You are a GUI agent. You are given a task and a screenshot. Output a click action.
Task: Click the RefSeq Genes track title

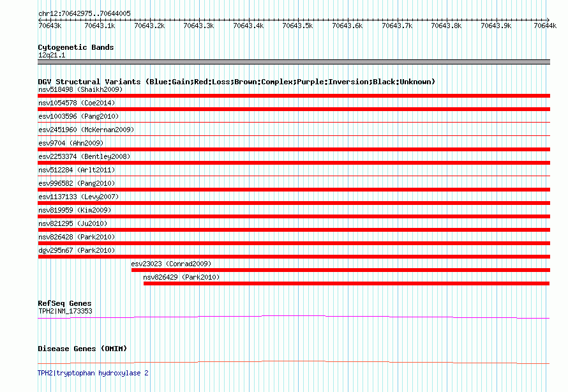click(64, 303)
